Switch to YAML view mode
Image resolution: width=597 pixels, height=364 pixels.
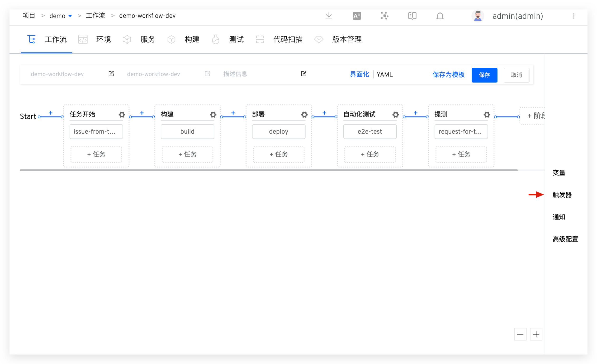tap(384, 74)
